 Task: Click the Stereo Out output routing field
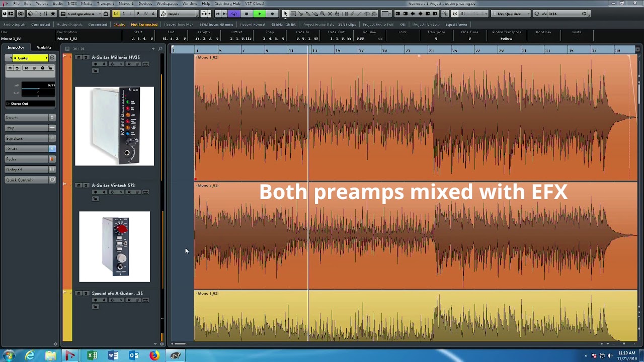[x=30, y=104]
